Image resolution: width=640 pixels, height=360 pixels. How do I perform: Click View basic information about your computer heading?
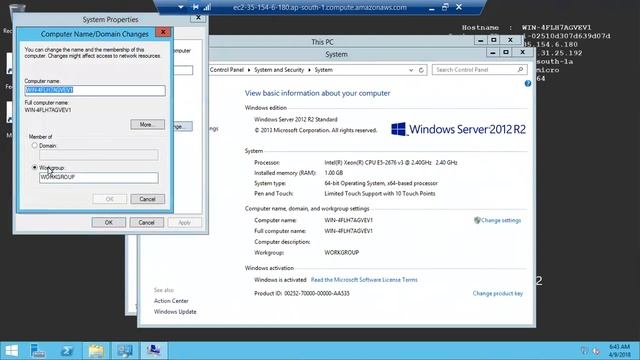tap(317, 93)
